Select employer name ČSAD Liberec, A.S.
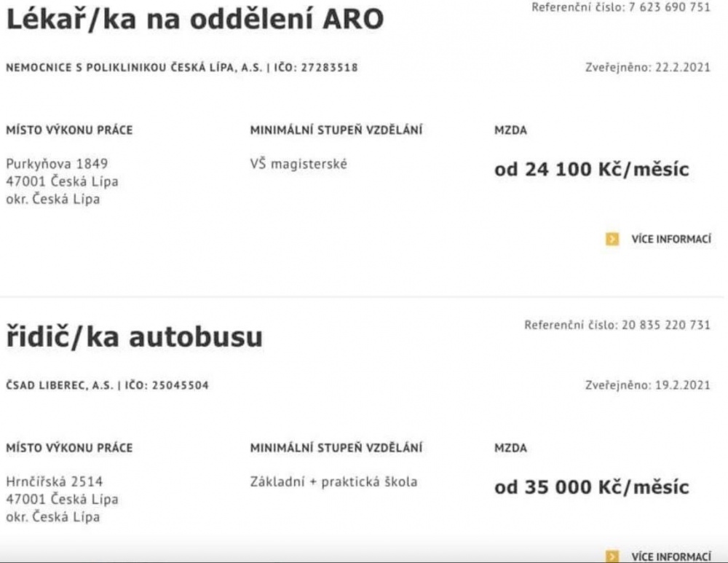 (x=59, y=385)
